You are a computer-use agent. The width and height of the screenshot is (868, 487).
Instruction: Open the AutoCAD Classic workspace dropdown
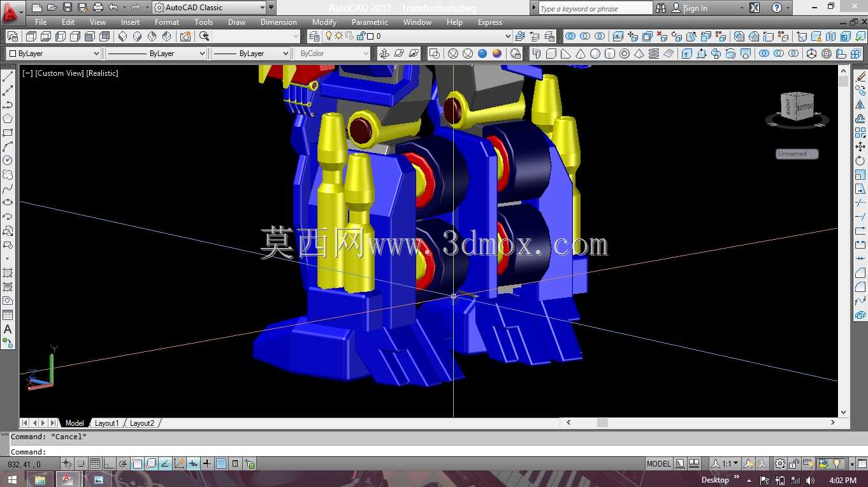209,8
